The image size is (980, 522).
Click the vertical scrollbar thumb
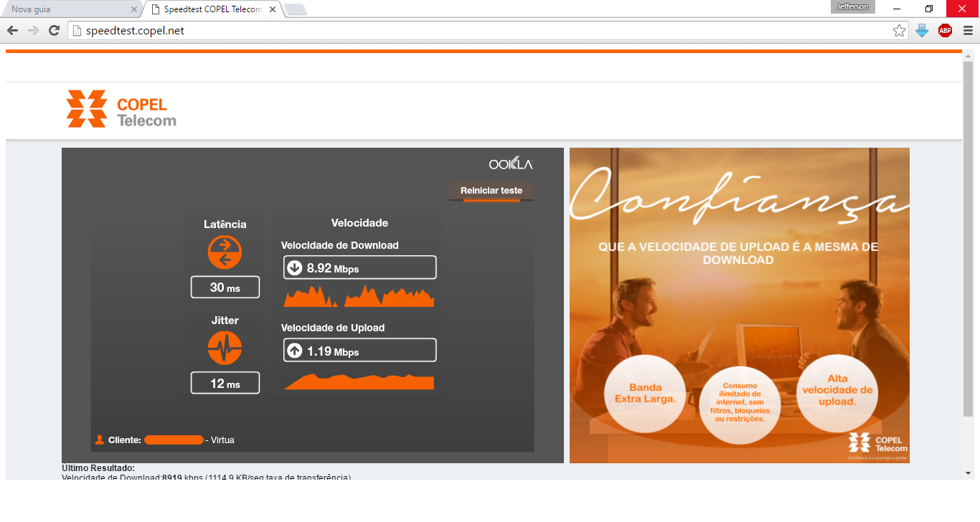pos(968,239)
